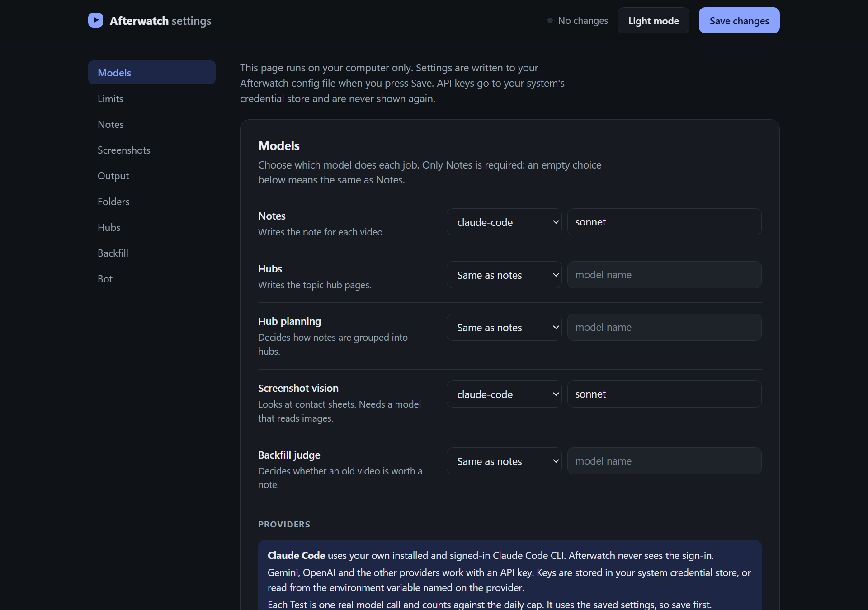
Task: Open the Hubs provider dropdown
Action: (x=504, y=275)
